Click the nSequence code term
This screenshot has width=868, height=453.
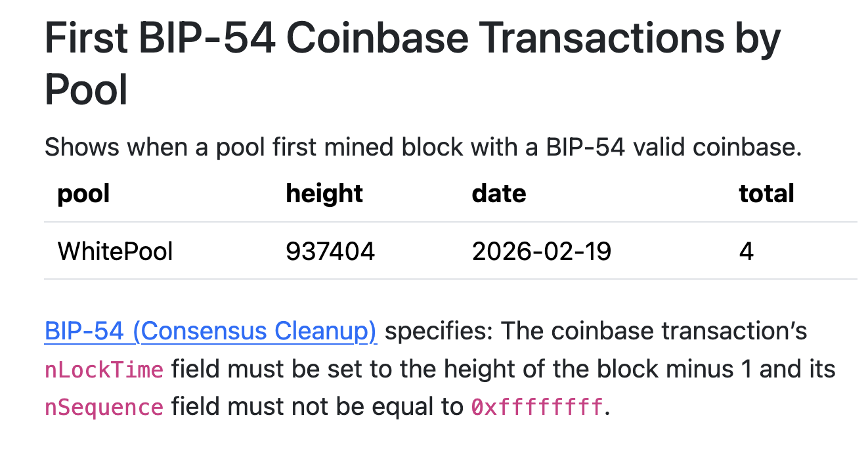pos(104,408)
